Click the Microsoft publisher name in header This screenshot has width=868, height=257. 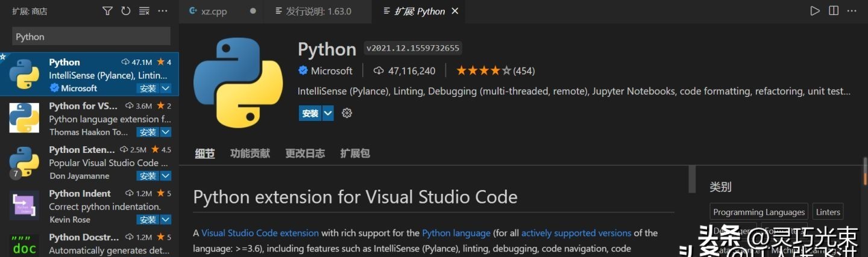click(x=332, y=71)
